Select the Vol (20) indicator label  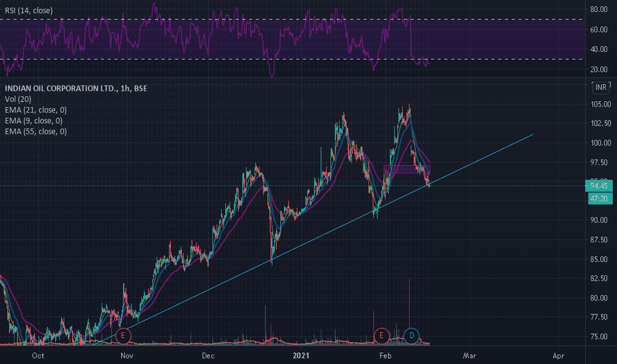pyautogui.click(x=18, y=99)
